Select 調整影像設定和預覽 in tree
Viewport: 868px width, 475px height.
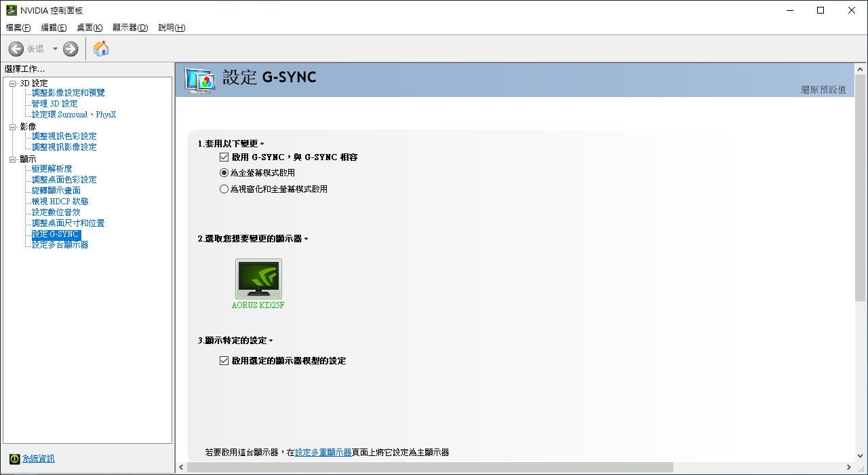(68, 93)
